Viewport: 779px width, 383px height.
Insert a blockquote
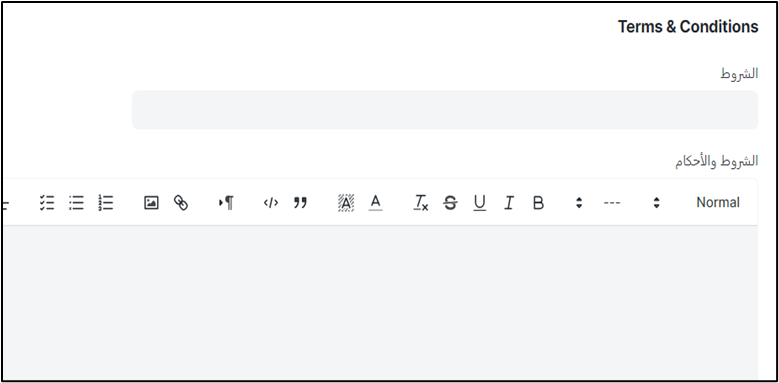[x=300, y=203]
